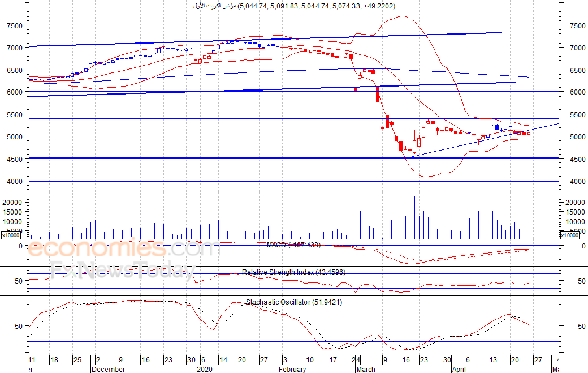Click 6500 on the right price axis
The height and width of the screenshot is (373, 588).
[577, 71]
